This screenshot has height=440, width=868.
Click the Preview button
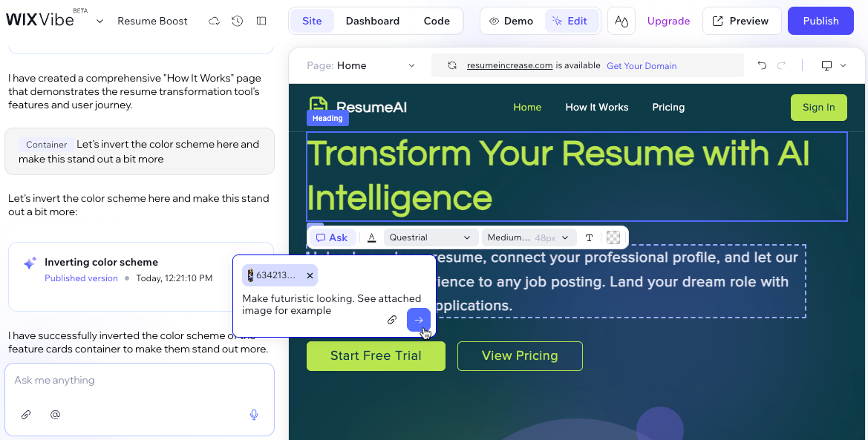click(x=742, y=21)
